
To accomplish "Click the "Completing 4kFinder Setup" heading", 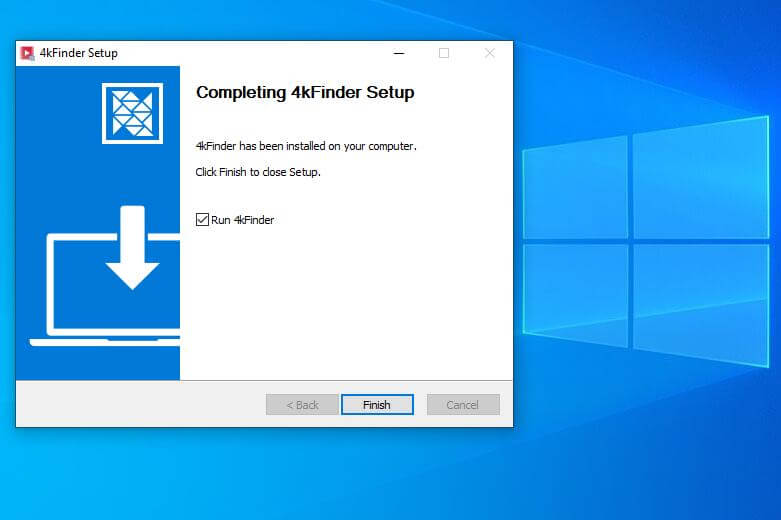I will pyautogui.click(x=304, y=93).
